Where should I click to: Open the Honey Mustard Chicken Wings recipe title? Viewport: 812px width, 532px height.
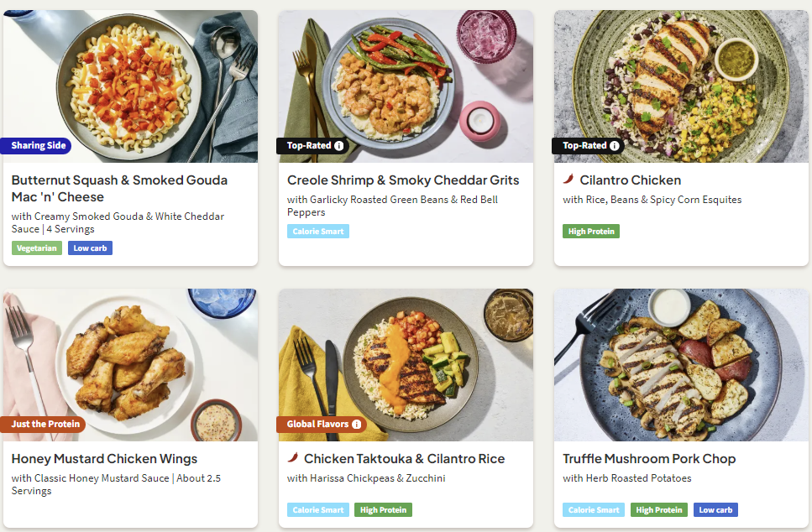[x=105, y=459]
